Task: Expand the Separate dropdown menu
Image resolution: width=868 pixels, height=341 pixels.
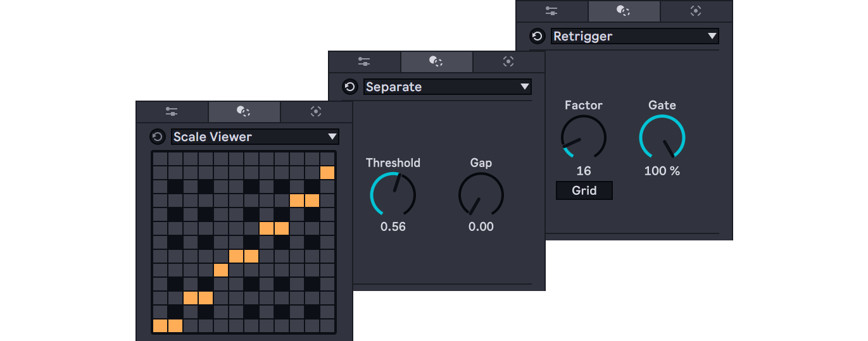Action: click(x=448, y=87)
